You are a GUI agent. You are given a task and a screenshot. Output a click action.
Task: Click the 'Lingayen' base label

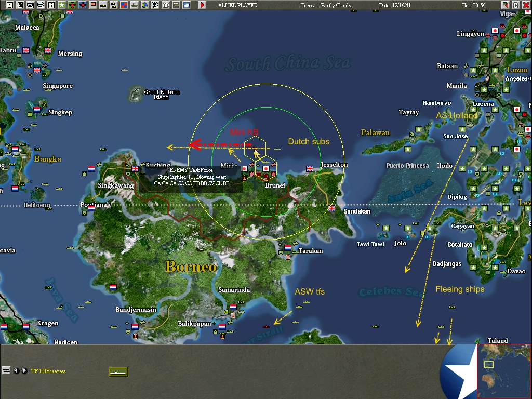tap(470, 34)
